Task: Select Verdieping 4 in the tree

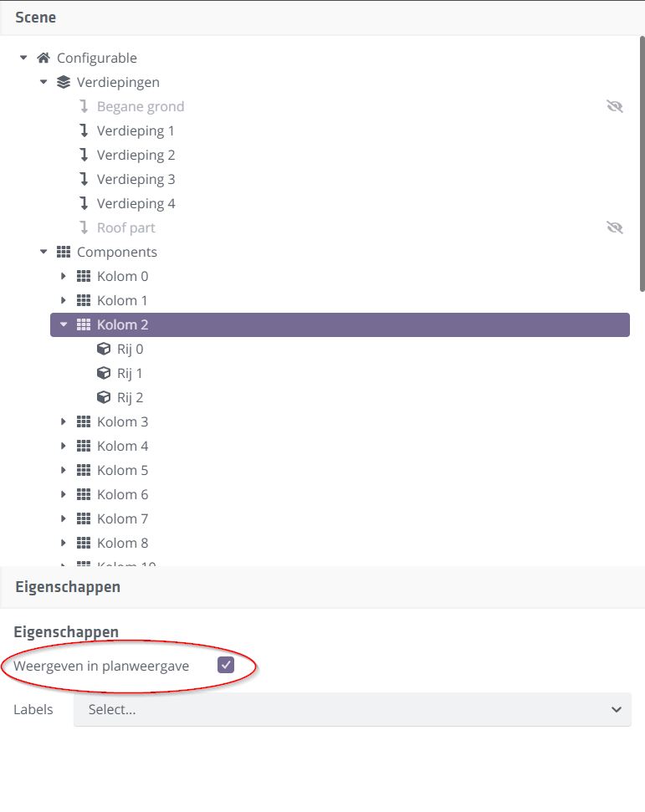Action: [x=136, y=203]
